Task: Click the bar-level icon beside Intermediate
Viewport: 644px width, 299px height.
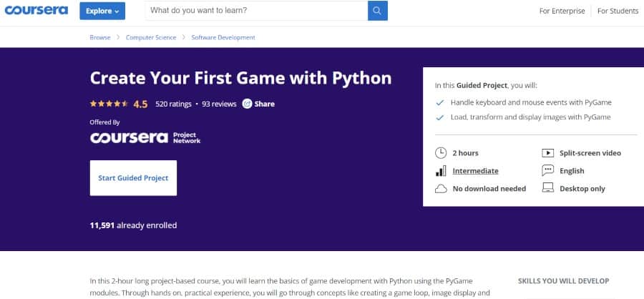Action: pyautogui.click(x=441, y=171)
